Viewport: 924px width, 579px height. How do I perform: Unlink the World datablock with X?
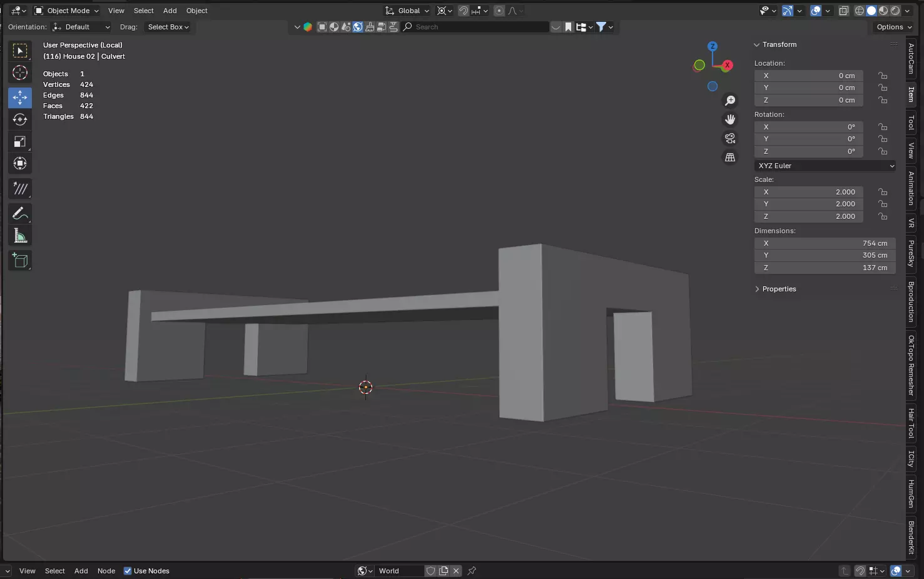[457, 571]
